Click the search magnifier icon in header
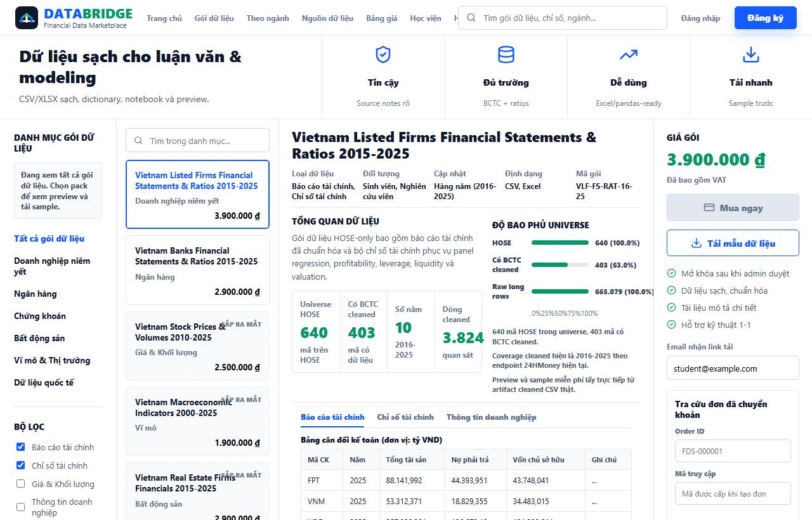This screenshot has height=520, width=812. click(x=471, y=18)
